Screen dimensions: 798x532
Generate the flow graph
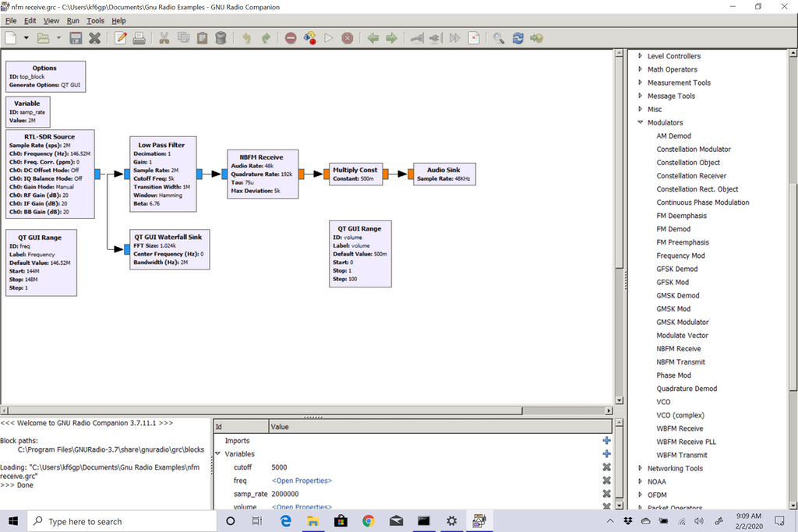click(x=309, y=38)
